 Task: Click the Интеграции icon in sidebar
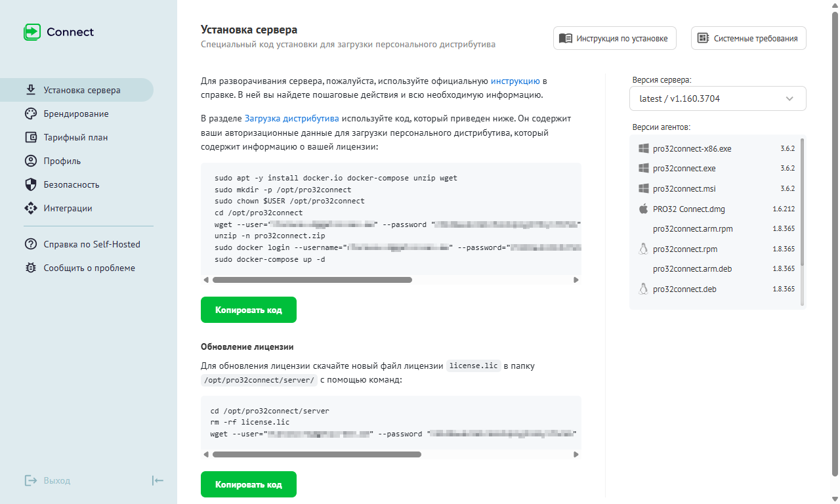click(x=30, y=209)
